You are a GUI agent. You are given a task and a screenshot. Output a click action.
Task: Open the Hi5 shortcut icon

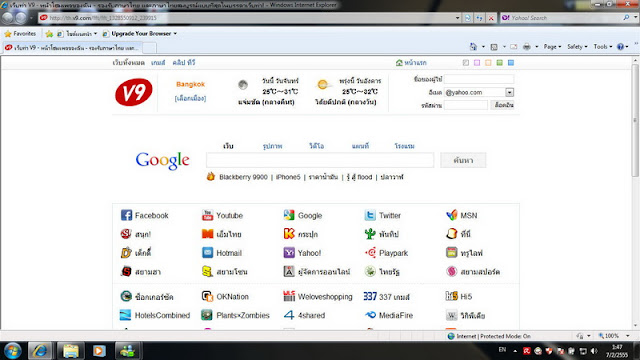[x=451, y=296]
